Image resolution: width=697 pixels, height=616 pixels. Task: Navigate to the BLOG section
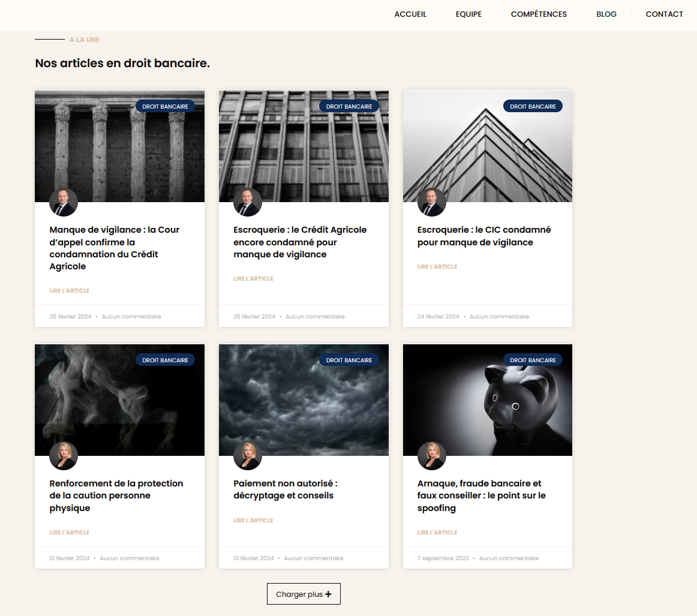coord(606,14)
